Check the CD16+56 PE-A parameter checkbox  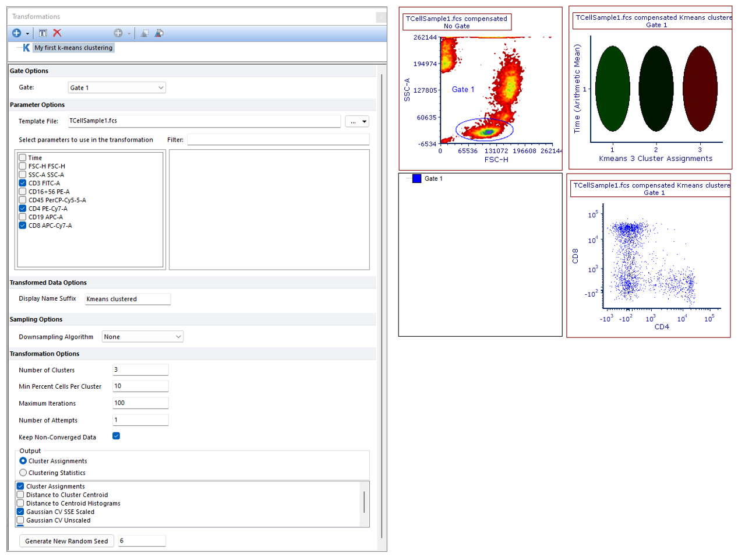tap(23, 191)
